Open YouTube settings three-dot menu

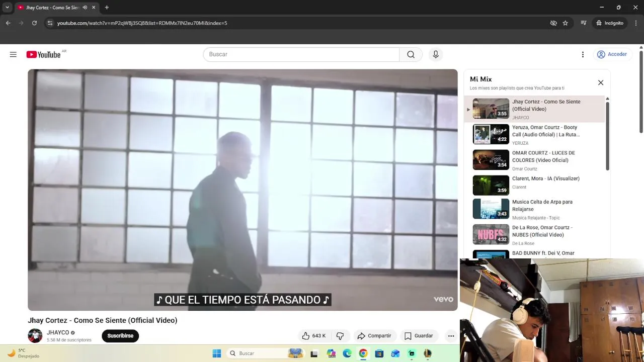(x=583, y=54)
